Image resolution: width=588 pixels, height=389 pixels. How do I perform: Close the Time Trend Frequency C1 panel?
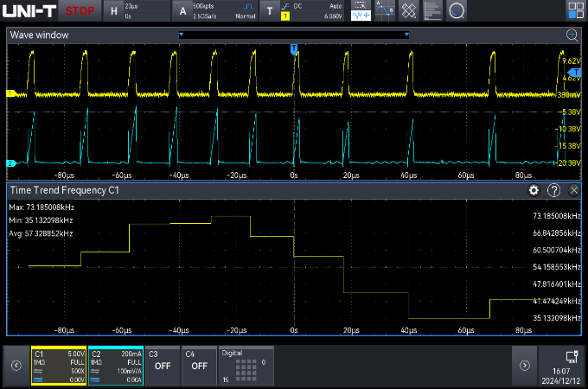pyautogui.click(x=573, y=190)
